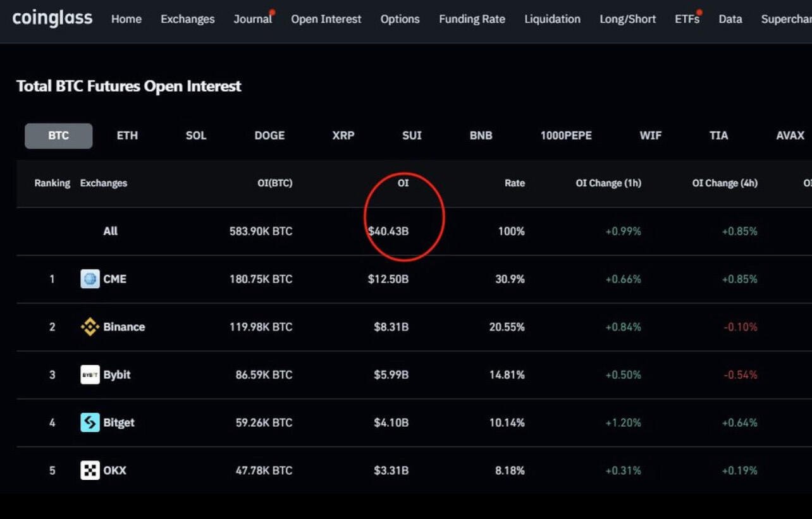The width and height of the screenshot is (812, 519).
Task: Click the $40.43B total OI value
Action: click(388, 231)
